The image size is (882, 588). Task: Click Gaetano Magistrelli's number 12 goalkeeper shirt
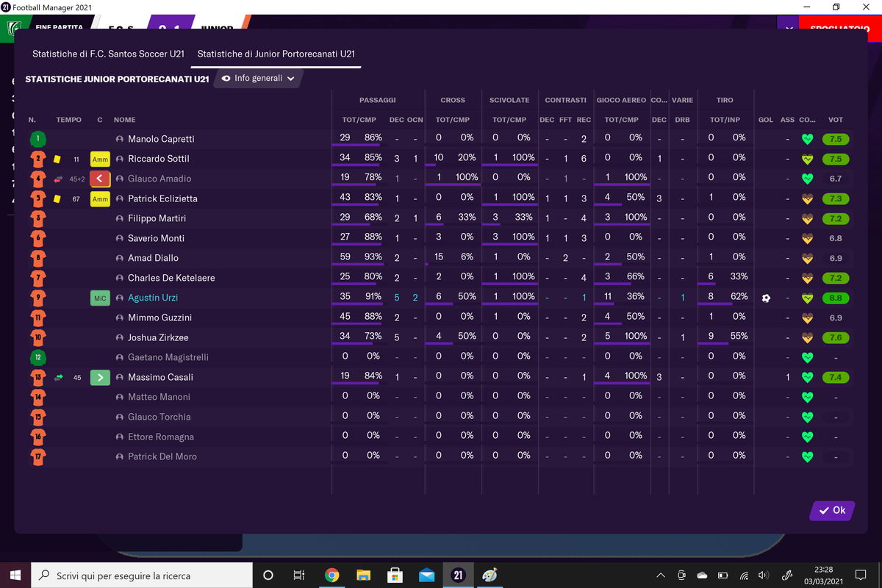[x=38, y=357]
